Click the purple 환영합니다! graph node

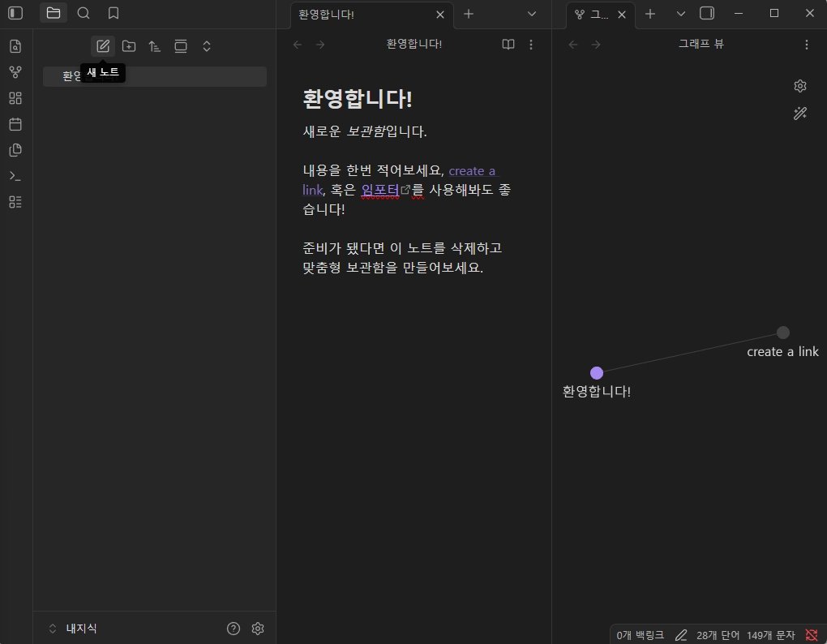pyautogui.click(x=597, y=373)
